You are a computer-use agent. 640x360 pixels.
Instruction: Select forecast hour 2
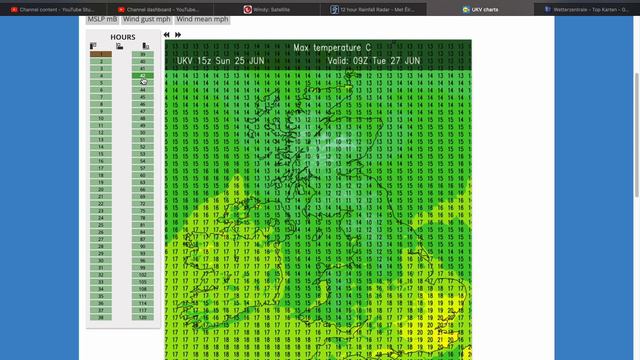101,62
